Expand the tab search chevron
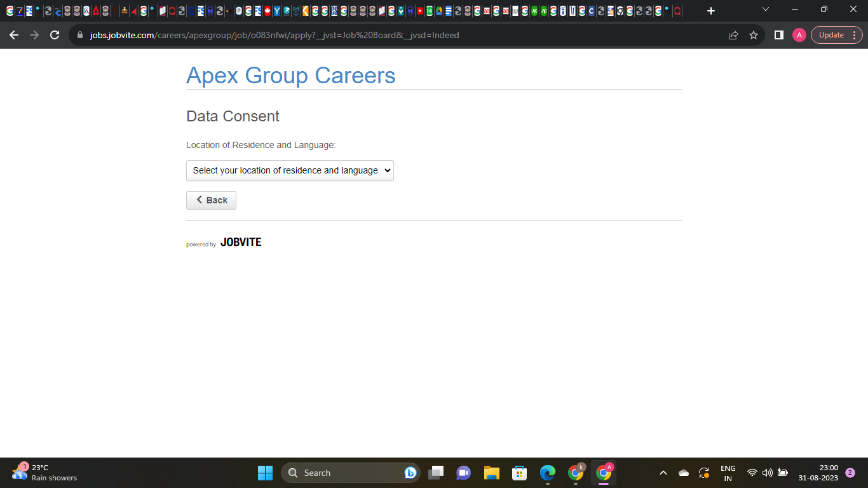868x488 pixels. click(766, 10)
